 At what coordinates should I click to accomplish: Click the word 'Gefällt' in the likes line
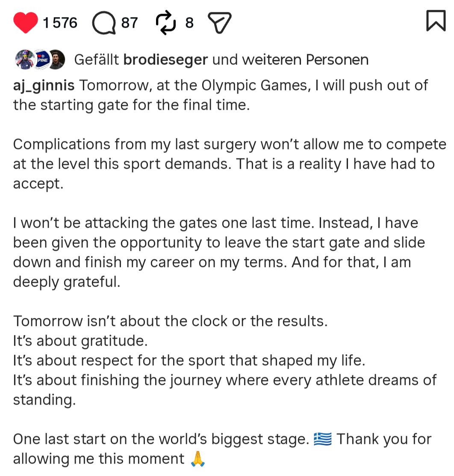pyautogui.click(x=97, y=60)
